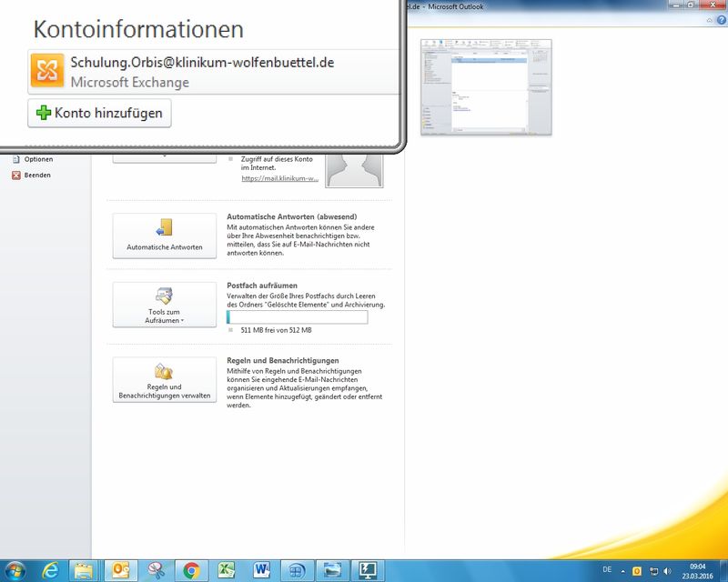Select Beenden in the left menu
Screen dimensions: 728x582
coord(37,175)
